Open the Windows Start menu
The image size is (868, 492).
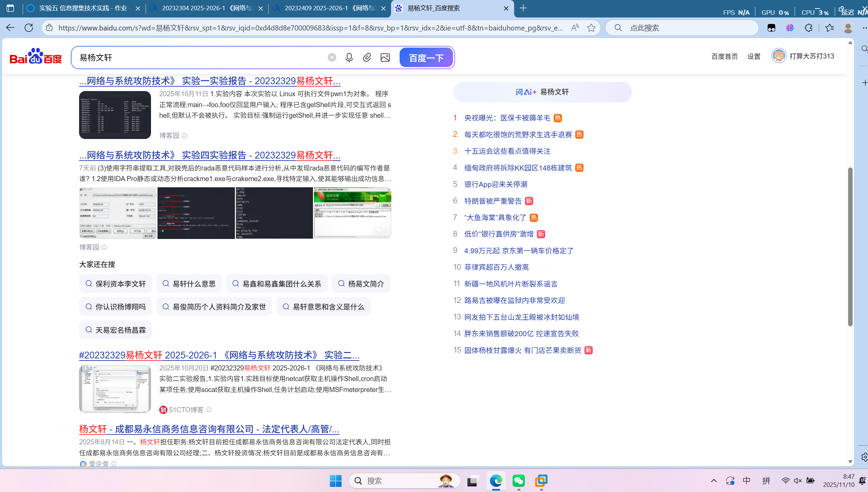(335, 481)
